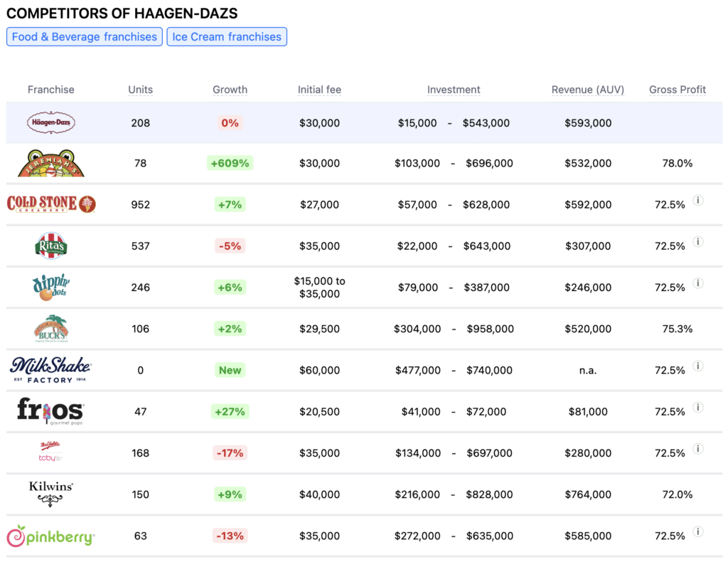Viewport: 728px width, 567px height.
Task: Click the Revenue (AUV) column header
Action: coord(588,90)
